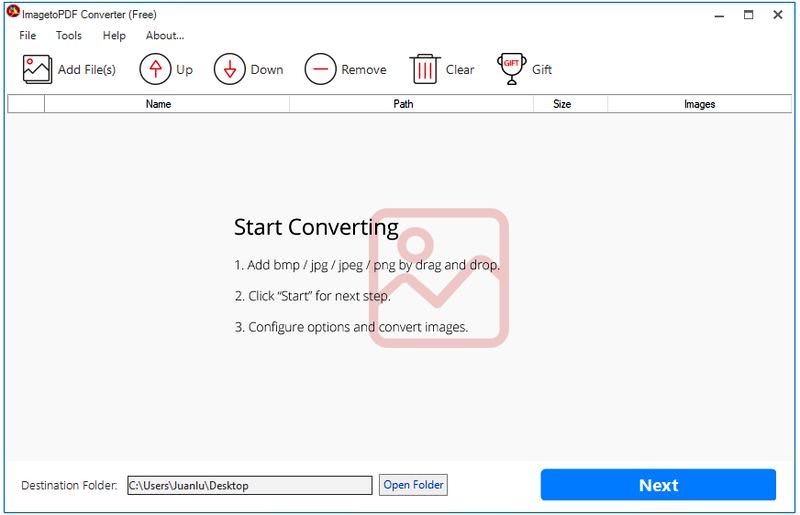Click the Path column header
The image size is (800, 515).
[403, 104]
